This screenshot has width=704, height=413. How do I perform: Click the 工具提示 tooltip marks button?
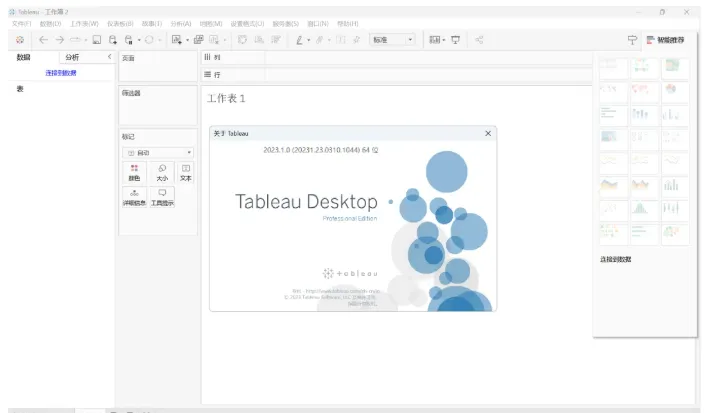point(162,198)
